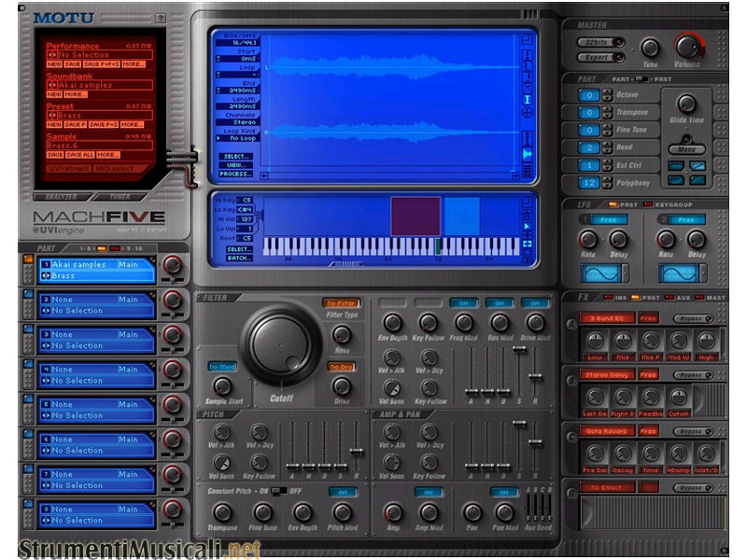The height and width of the screenshot is (560, 747).
Task: Open the Loop Kind No Loop menu
Action: (x=234, y=137)
